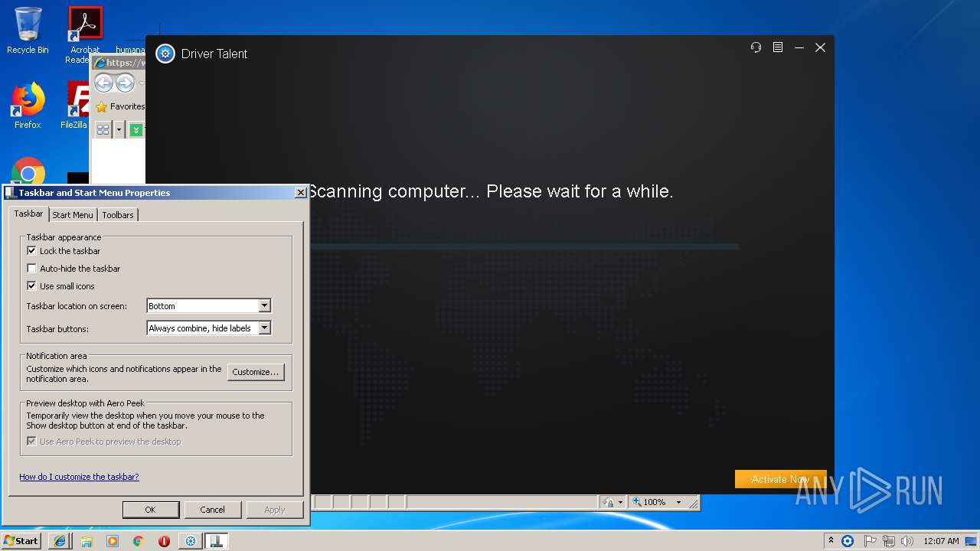Toggle the Lock the taskbar checkbox
Image resolution: width=980 pixels, height=551 pixels.
31,250
